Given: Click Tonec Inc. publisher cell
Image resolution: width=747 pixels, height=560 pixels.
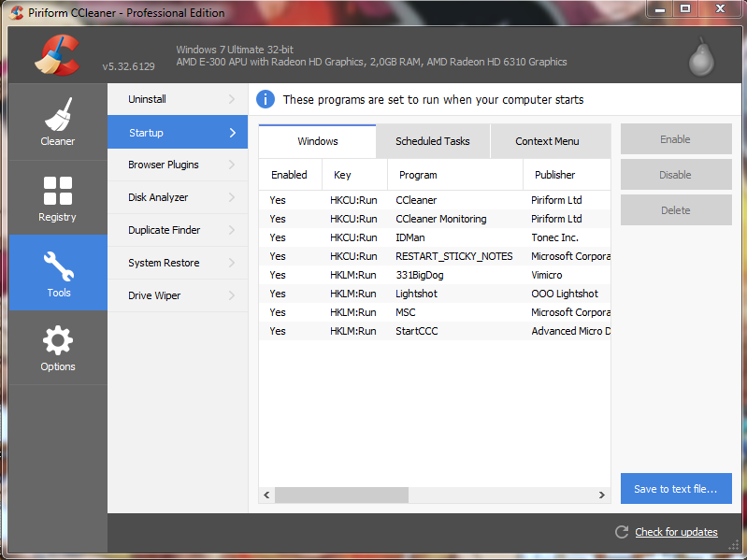Looking at the screenshot, I should 555,237.
